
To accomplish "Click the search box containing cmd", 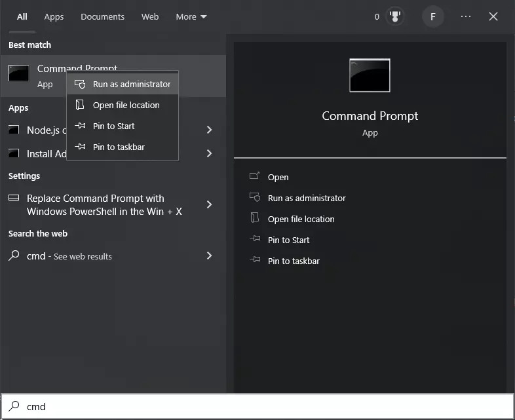I will coord(257,406).
